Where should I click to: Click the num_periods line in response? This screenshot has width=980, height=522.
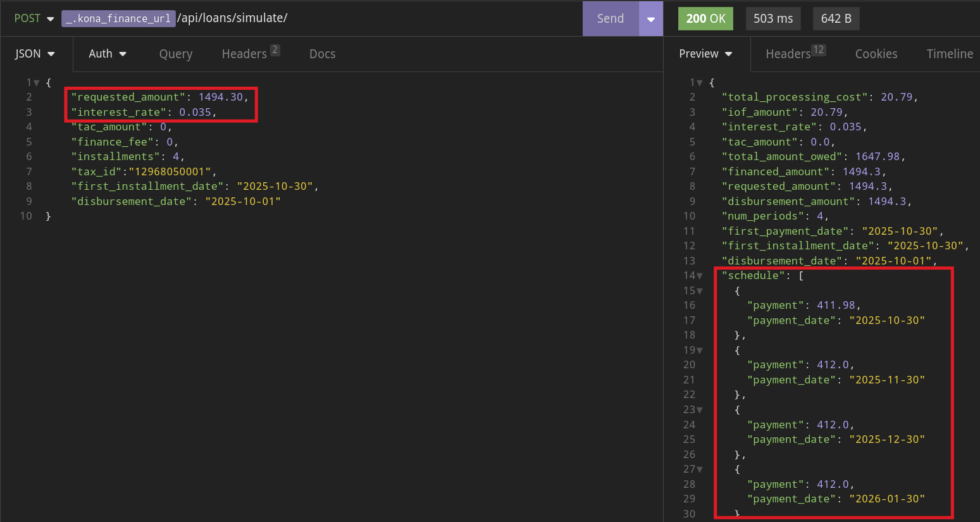[776, 216]
